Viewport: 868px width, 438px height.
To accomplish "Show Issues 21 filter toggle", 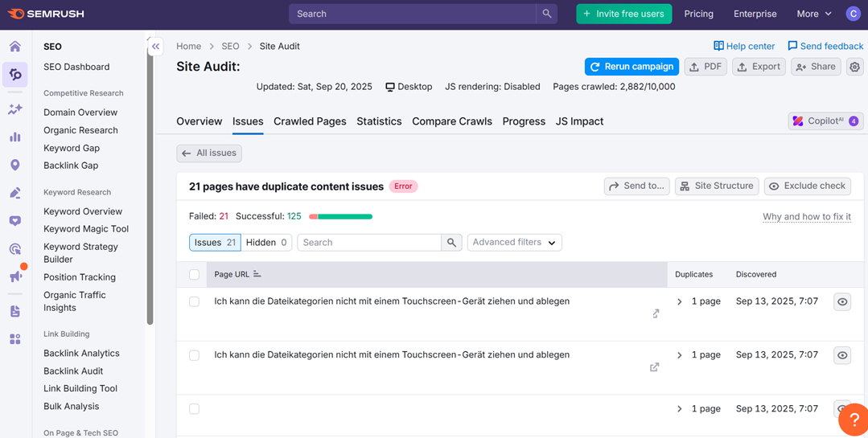I will (x=215, y=242).
